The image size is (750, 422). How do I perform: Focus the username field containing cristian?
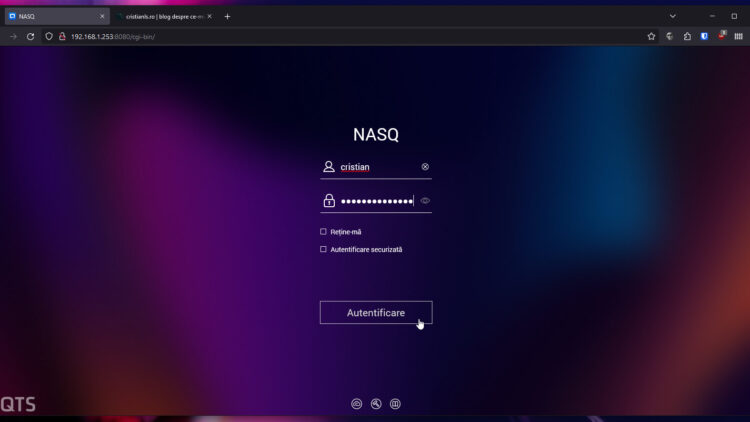tap(378, 167)
